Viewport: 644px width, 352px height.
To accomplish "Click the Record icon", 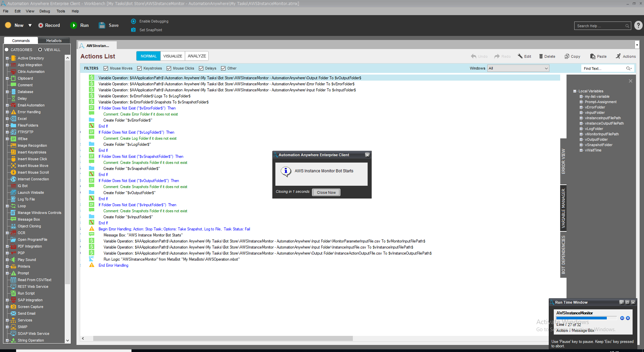I will [41, 25].
